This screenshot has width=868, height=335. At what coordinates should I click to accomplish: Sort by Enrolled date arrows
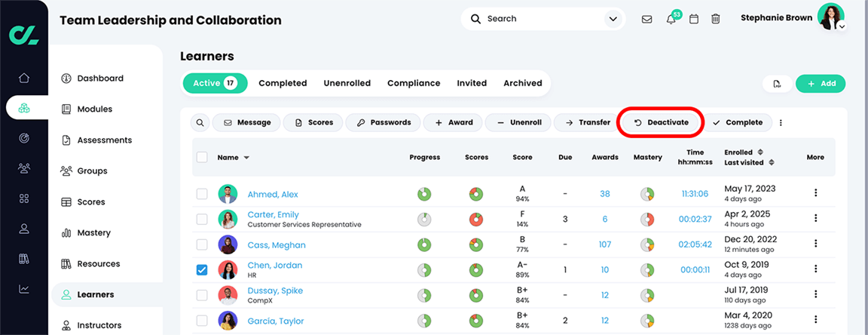[760, 152]
